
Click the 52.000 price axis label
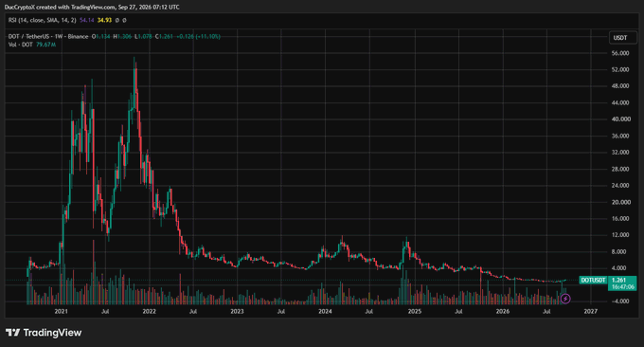[620, 69]
